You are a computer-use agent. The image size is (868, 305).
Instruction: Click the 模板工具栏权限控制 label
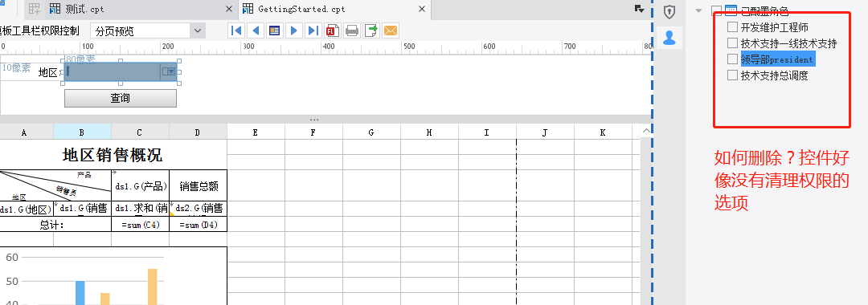pyautogui.click(x=39, y=31)
